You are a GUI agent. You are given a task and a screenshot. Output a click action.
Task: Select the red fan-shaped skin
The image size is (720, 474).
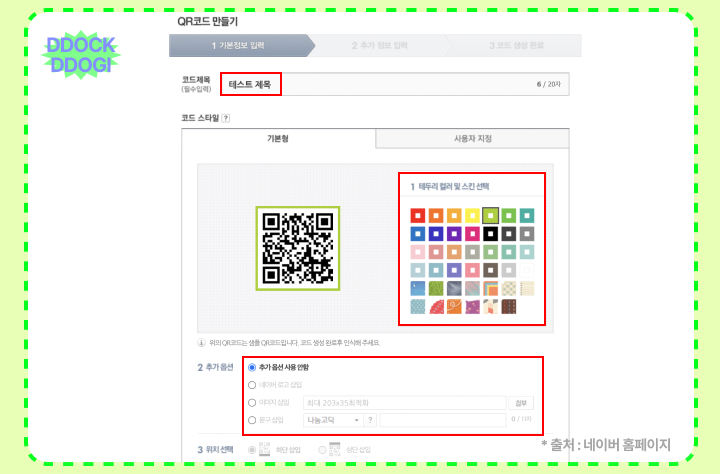click(x=436, y=306)
